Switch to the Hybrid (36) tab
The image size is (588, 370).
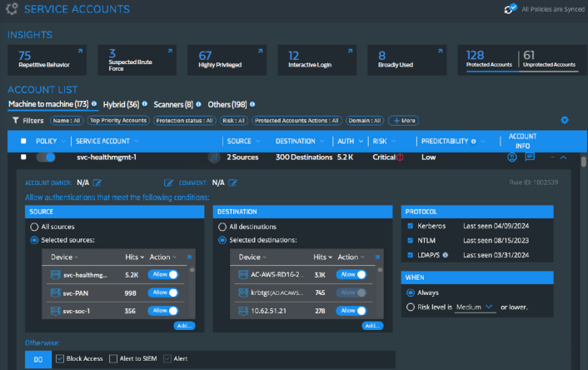coord(121,104)
